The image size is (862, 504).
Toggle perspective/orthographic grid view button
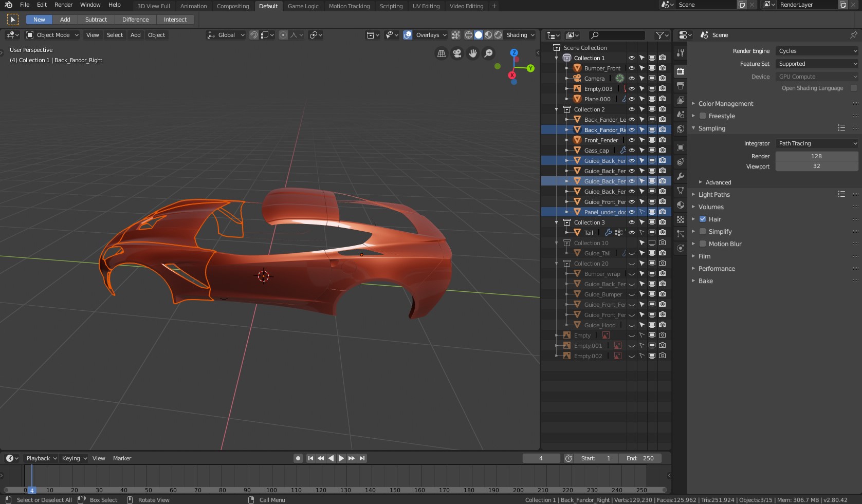(x=442, y=53)
